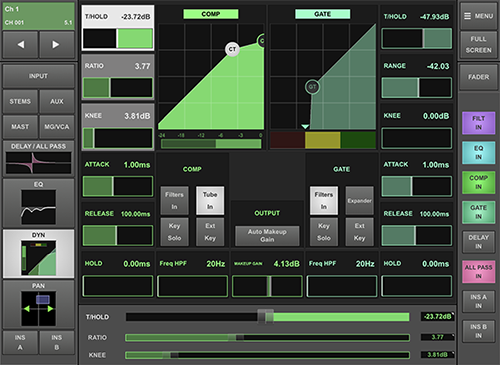Screen dimensions: 500x365
Task: Click the GT gate threshold handle
Action: pos(312,87)
